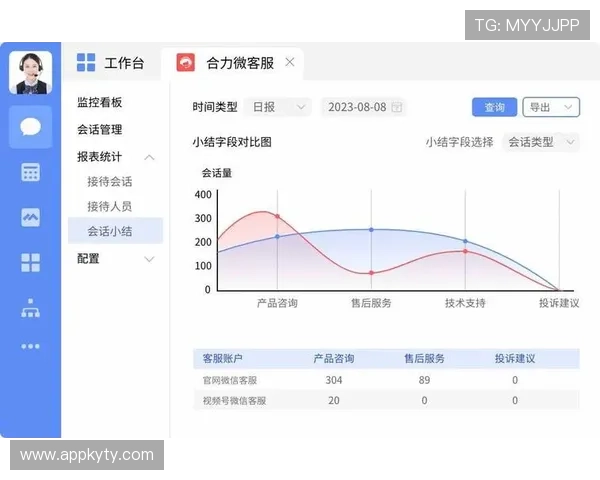Click the red data point at 技术支持
Viewport: 600px width, 480px height.
[465, 251]
